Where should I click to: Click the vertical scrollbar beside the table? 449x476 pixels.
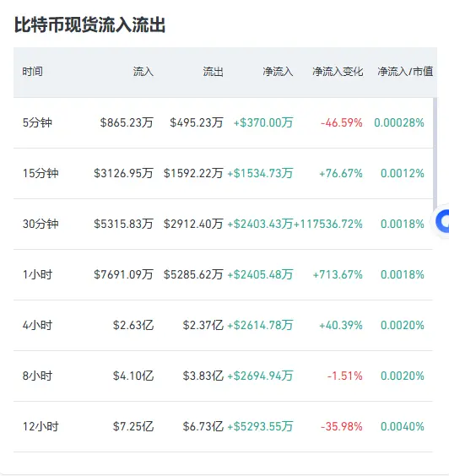[435, 154]
